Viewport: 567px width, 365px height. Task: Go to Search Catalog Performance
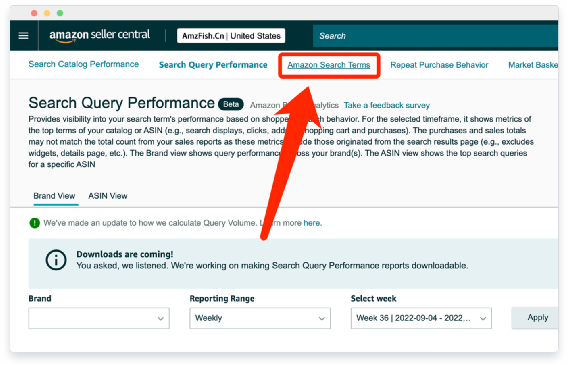[84, 64]
